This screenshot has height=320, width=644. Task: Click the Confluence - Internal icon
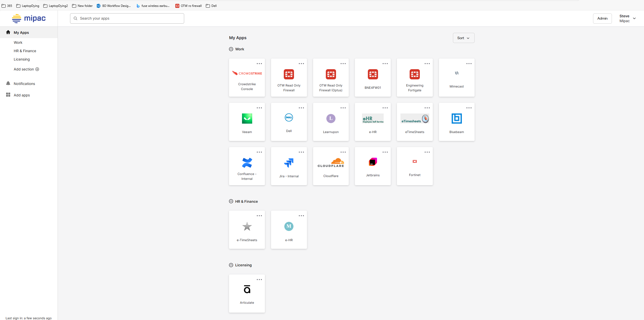coord(247,163)
